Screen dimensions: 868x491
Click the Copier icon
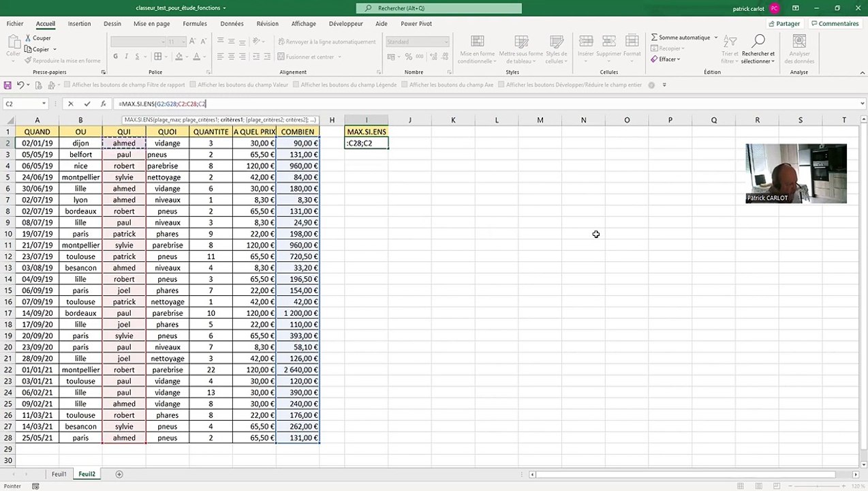coord(28,49)
